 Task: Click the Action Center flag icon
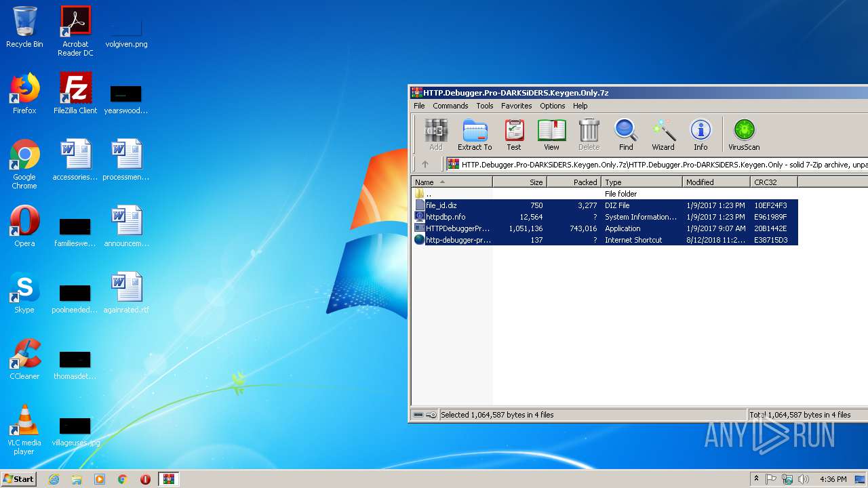click(x=771, y=479)
